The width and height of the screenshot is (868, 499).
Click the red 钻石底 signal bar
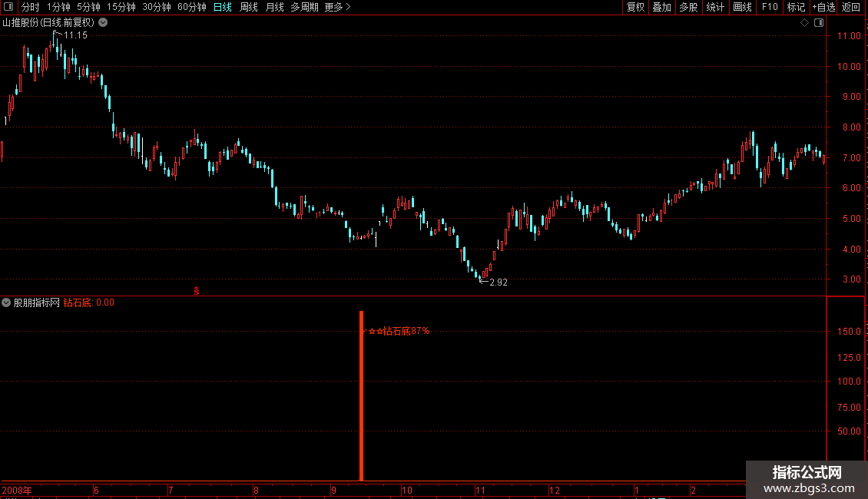[x=362, y=395]
